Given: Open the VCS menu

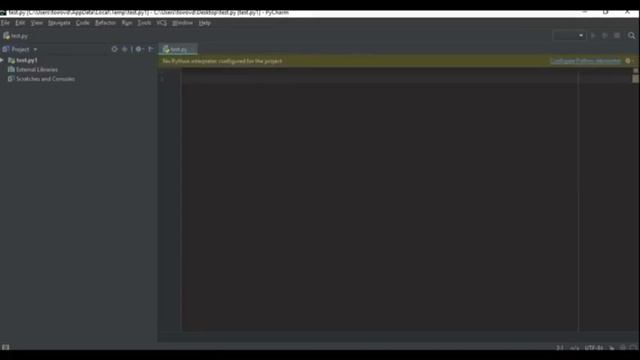Looking at the screenshot, I should click(x=162, y=23).
